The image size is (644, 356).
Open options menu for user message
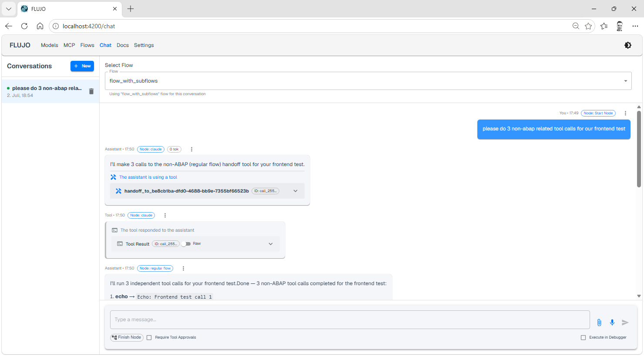[625, 113]
